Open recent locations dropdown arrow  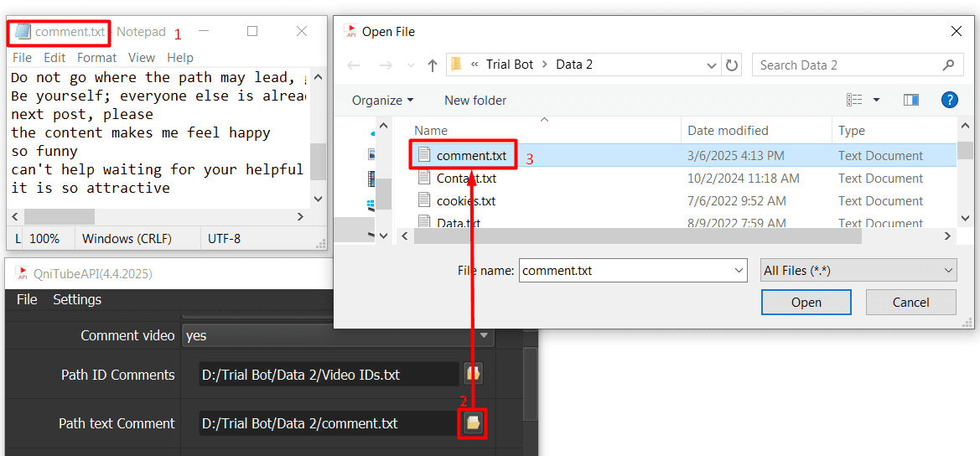410,65
